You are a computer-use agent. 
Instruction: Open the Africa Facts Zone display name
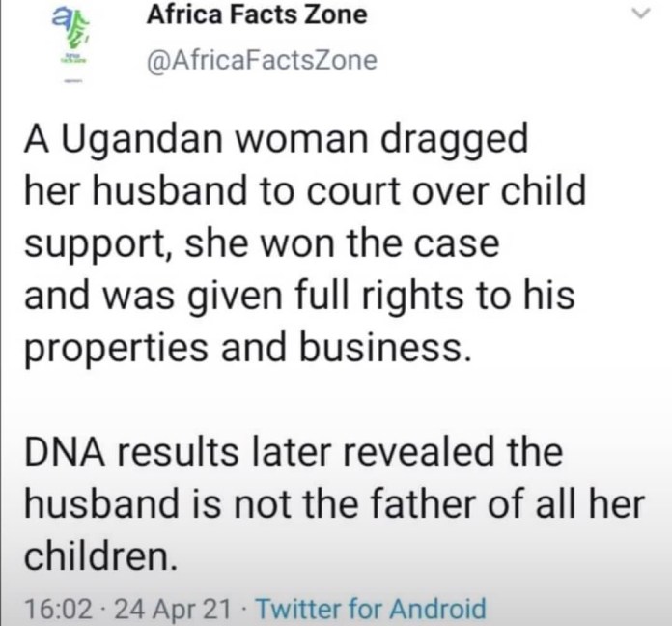pyautogui.click(x=257, y=15)
